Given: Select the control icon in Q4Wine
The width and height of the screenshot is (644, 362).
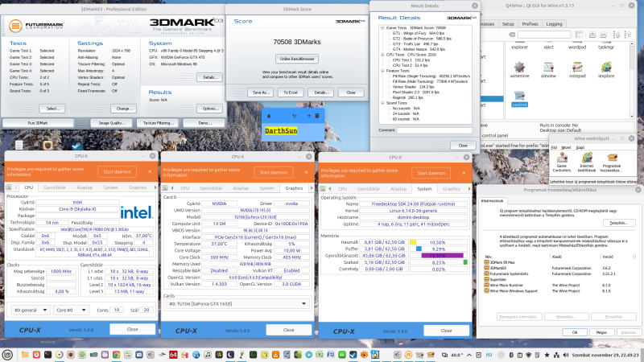Looking at the screenshot, I should (519, 99).
